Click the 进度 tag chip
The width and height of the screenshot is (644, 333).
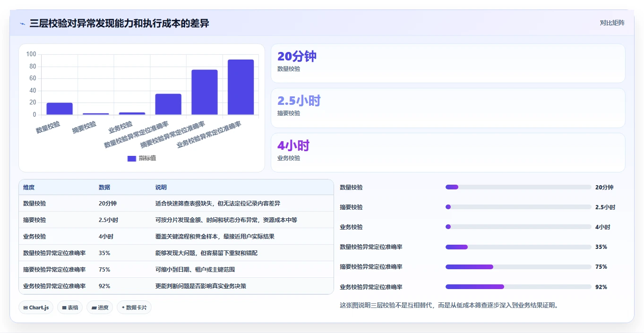[100, 307]
